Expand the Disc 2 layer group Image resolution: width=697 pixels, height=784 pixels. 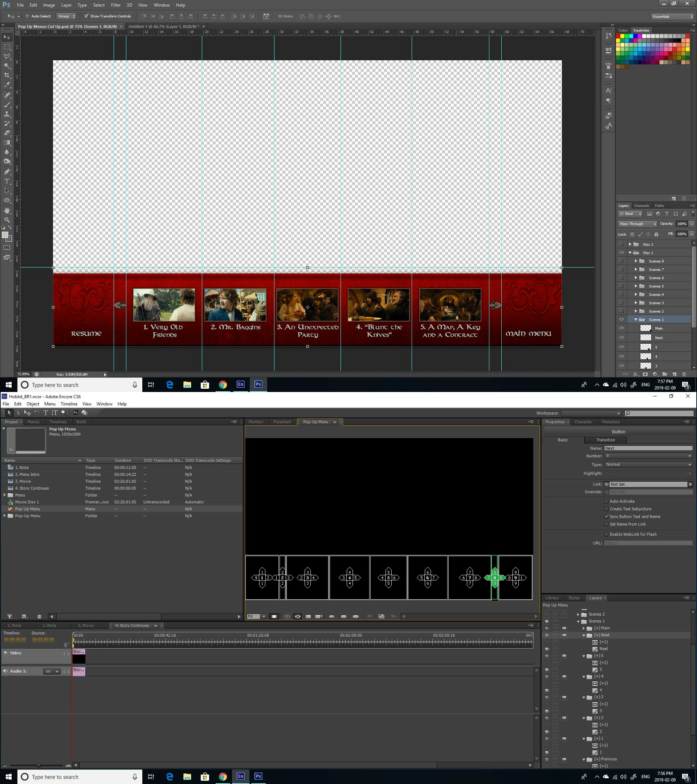click(630, 244)
